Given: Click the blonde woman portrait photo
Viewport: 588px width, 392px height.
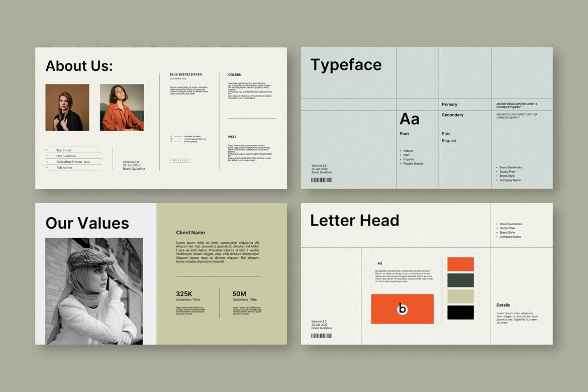Looking at the screenshot, I should point(67,108).
